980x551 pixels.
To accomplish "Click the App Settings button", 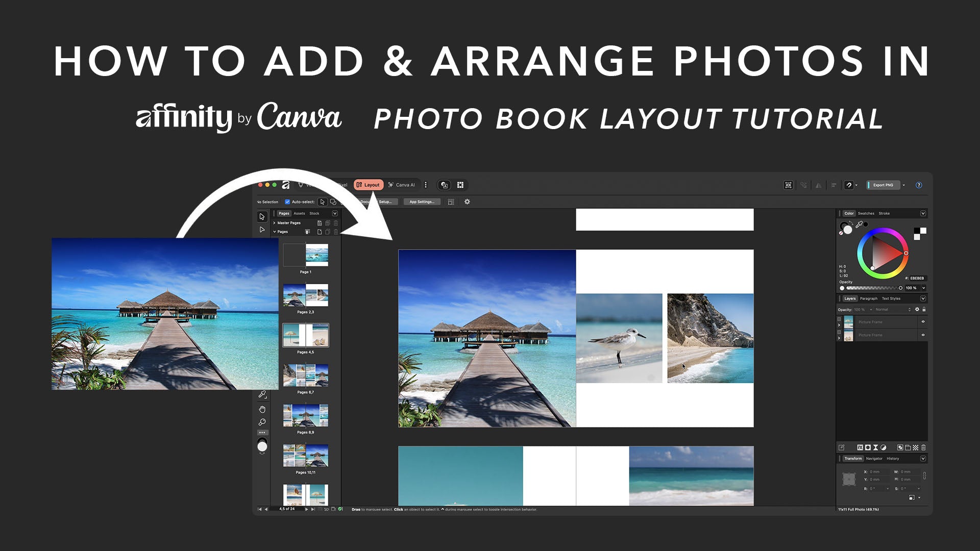I will pyautogui.click(x=422, y=202).
